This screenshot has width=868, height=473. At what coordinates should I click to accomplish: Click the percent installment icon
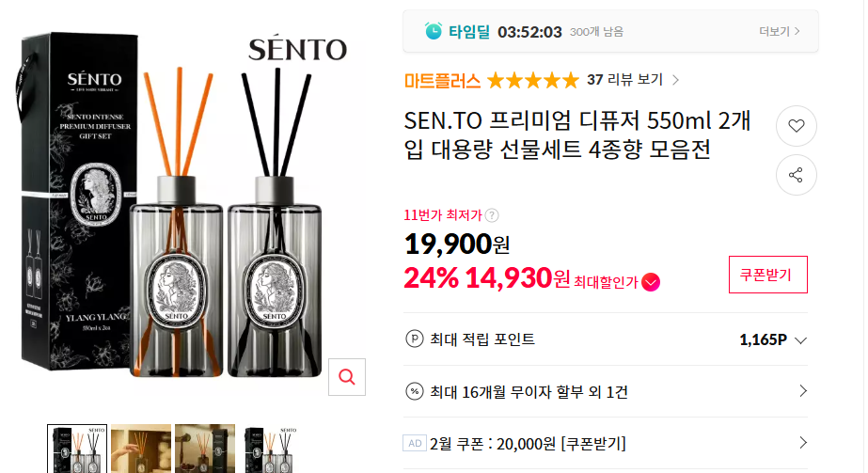[x=414, y=392]
